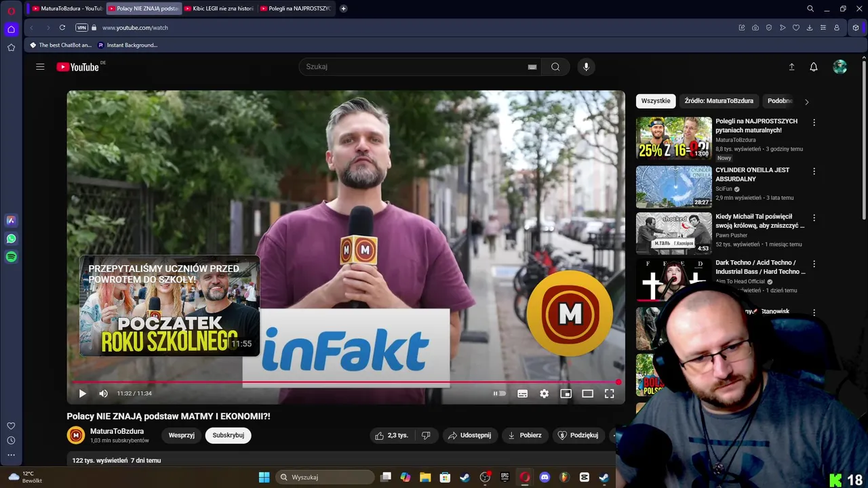868x488 pixels.
Task: Switch to miniplayer mode
Action: click(566, 393)
